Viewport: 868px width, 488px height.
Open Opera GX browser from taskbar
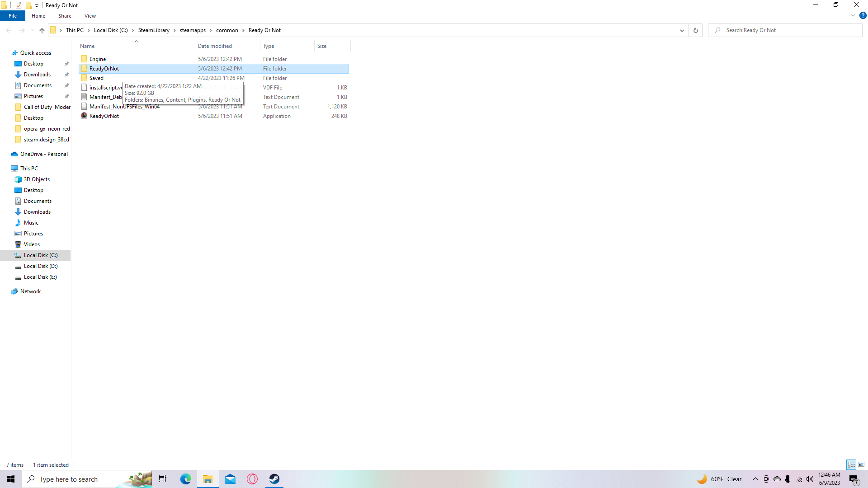point(252,479)
